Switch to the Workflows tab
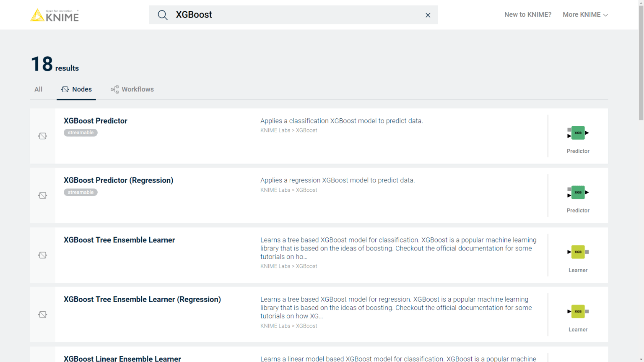 click(132, 89)
